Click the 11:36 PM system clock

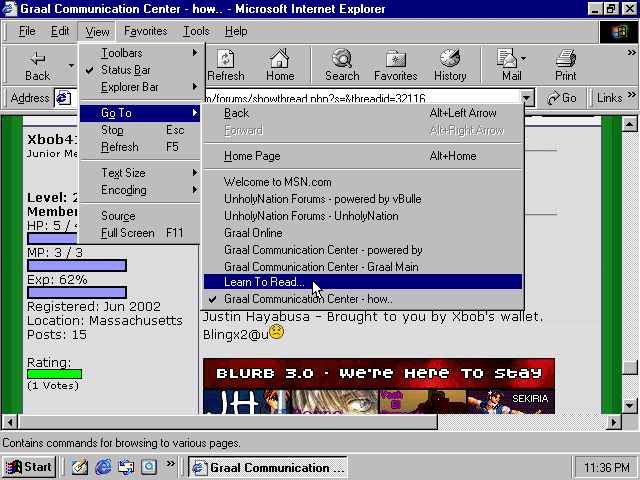606,467
